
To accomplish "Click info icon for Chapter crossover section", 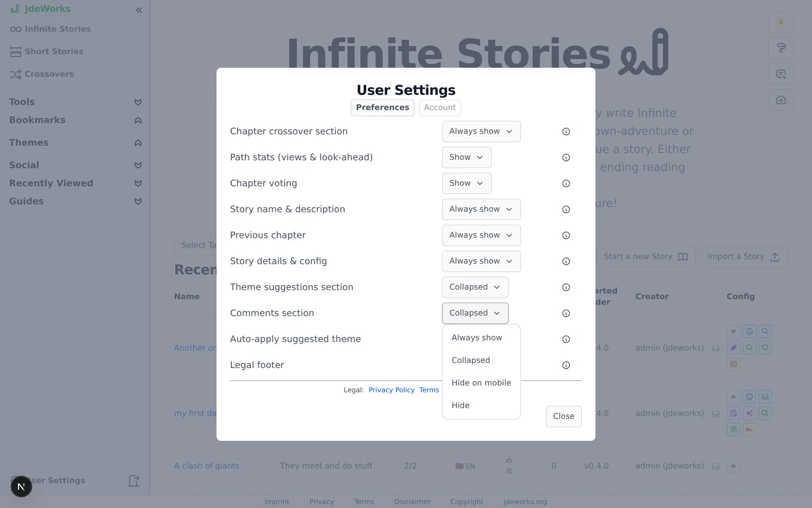I will pos(566,132).
